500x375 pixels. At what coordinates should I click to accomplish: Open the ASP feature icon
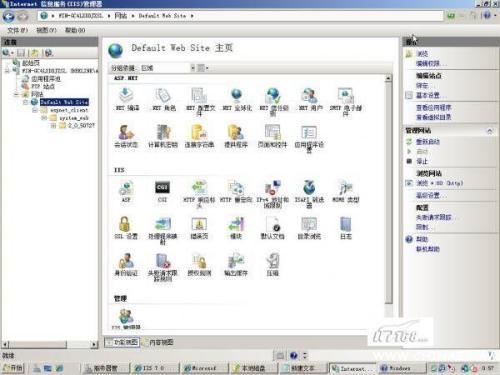(x=126, y=188)
